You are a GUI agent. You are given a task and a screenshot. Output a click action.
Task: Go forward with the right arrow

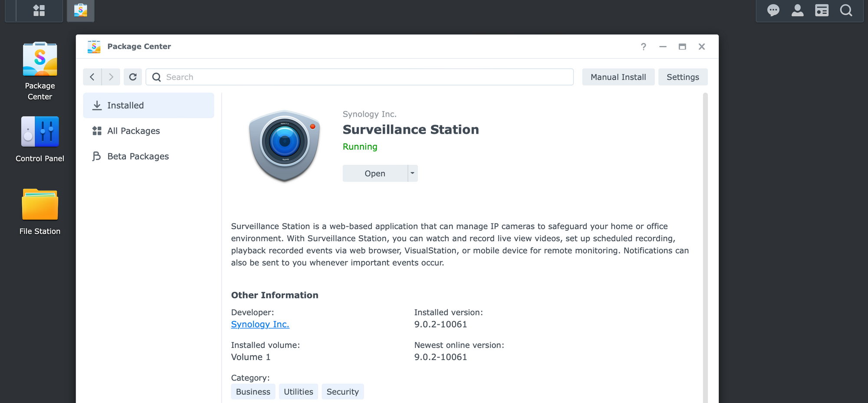[x=111, y=77]
